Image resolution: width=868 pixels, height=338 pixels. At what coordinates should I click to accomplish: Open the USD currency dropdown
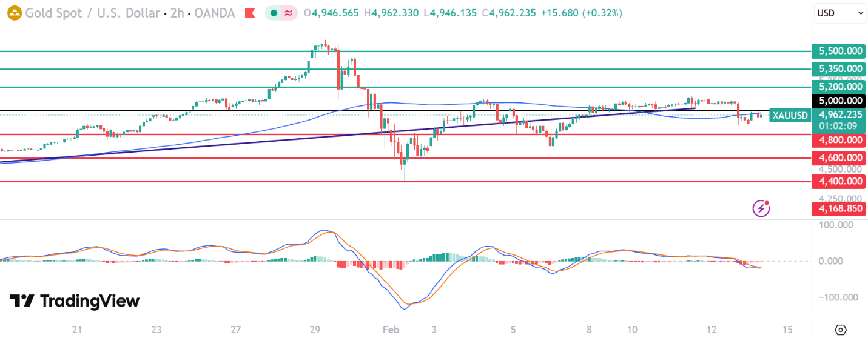[839, 13]
